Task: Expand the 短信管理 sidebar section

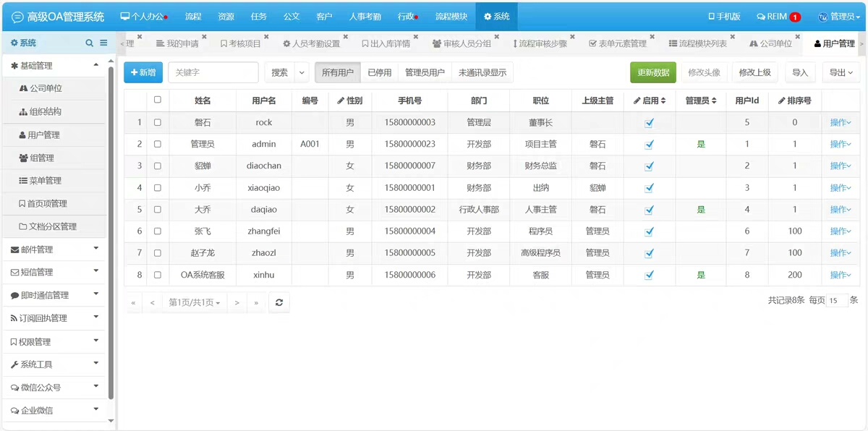Action: point(54,273)
